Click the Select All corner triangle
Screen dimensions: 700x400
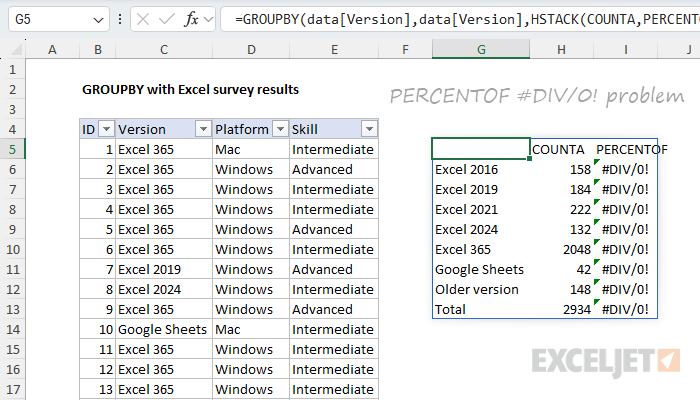16,50
